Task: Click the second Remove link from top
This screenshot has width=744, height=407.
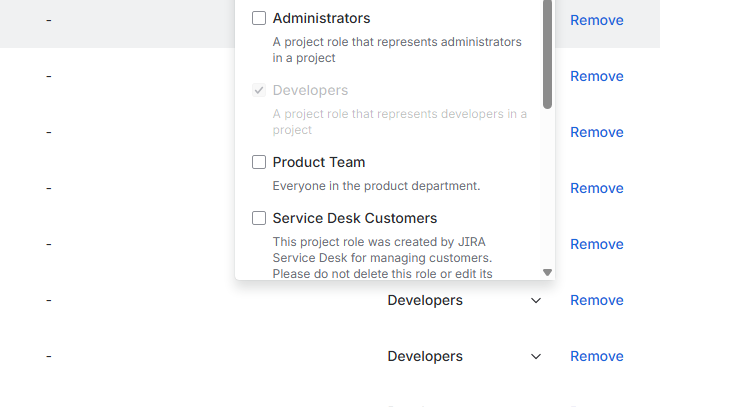Action: (x=597, y=76)
